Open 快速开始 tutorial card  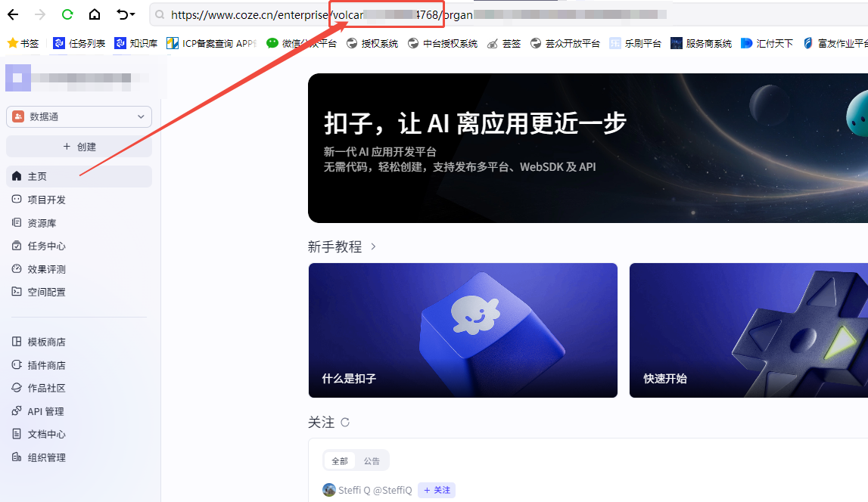(748, 330)
